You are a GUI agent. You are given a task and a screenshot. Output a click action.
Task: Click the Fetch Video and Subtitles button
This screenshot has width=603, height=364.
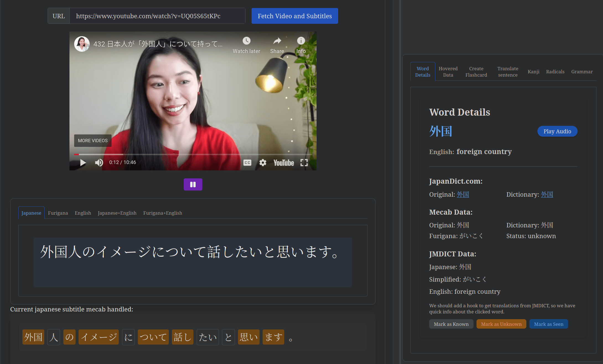click(x=295, y=16)
